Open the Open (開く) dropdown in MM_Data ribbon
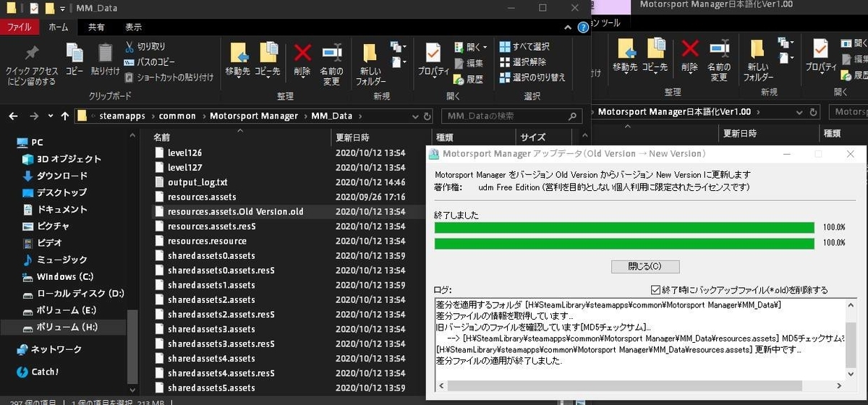 485,47
